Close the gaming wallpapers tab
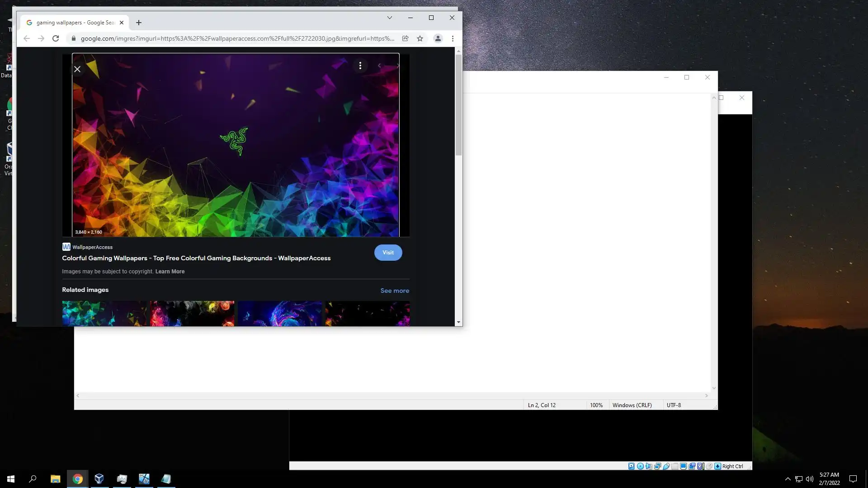 pyautogui.click(x=121, y=23)
